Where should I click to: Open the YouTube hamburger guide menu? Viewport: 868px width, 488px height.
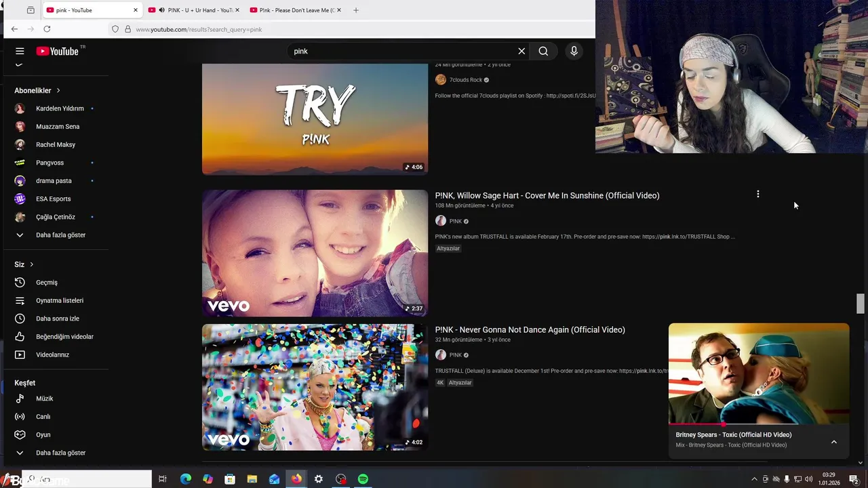point(20,51)
